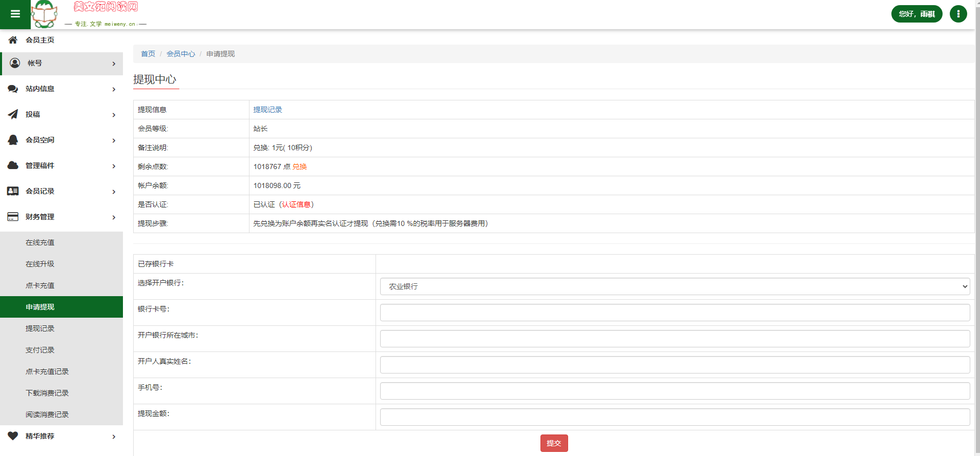Select 在线升级 in the sidebar
The height and width of the screenshot is (456, 980).
pos(61,264)
